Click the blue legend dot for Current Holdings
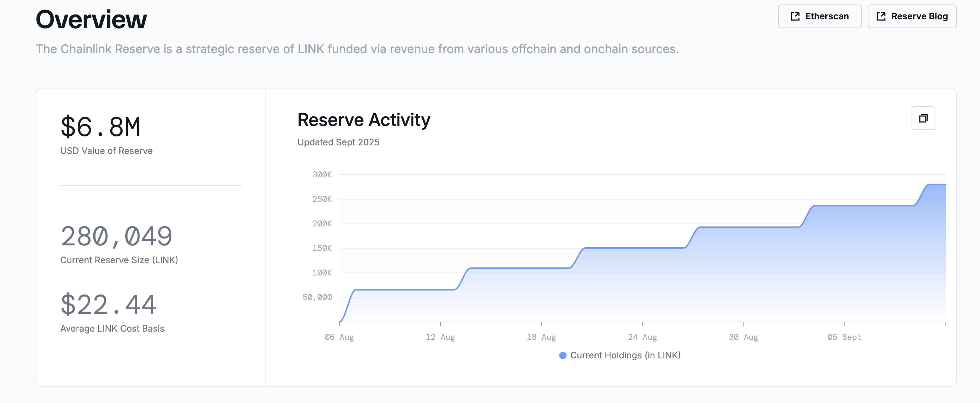The width and height of the screenshot is (980, 403). [x=563, y=355]
